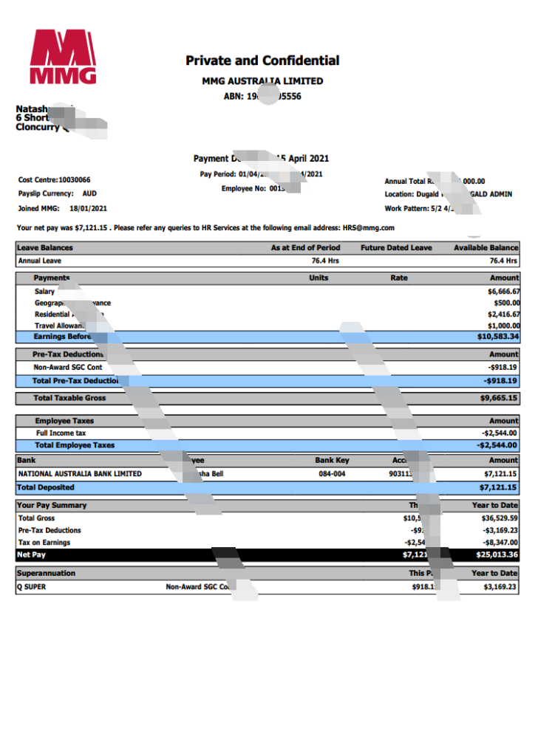This screenshot has height=756, width=535.
Task: Select the earnings total '$10,583.34'
Action: pyautogui.click(x=498, y=337)
